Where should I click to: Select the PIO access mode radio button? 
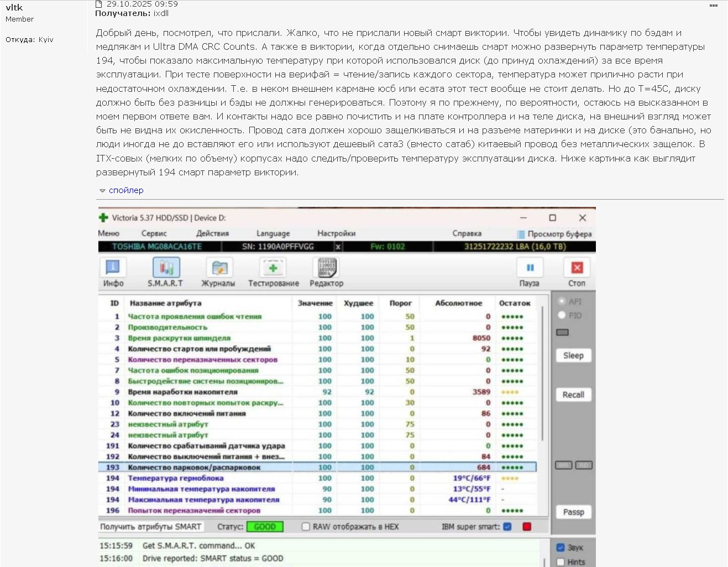(562, 315)
